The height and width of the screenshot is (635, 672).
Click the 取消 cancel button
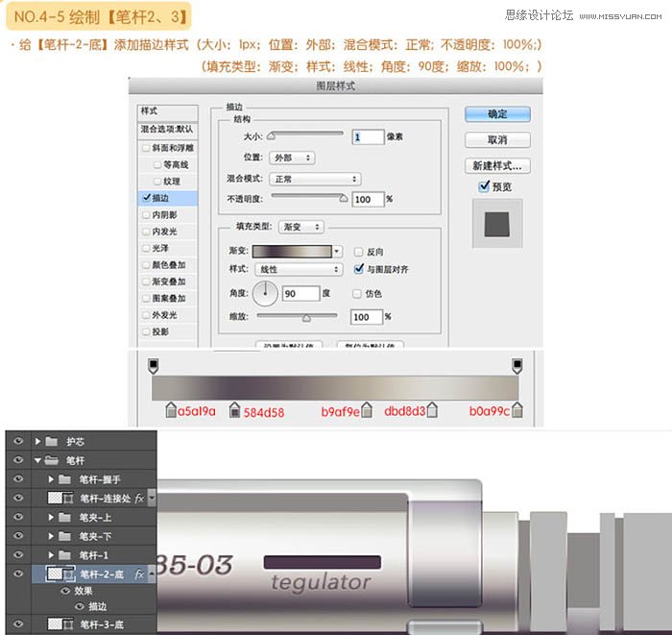pyautogui.click(x=497, y=140)
